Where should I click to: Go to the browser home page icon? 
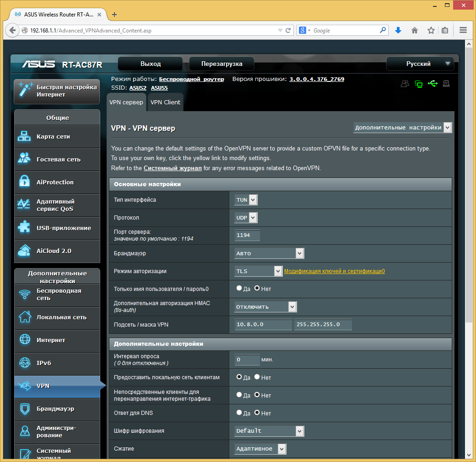[415, 30]
